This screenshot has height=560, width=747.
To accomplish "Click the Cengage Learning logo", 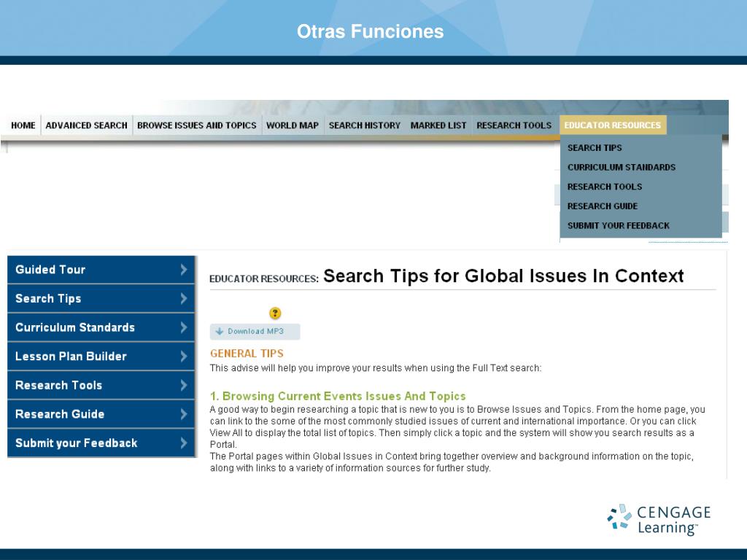I will [659, 519].
